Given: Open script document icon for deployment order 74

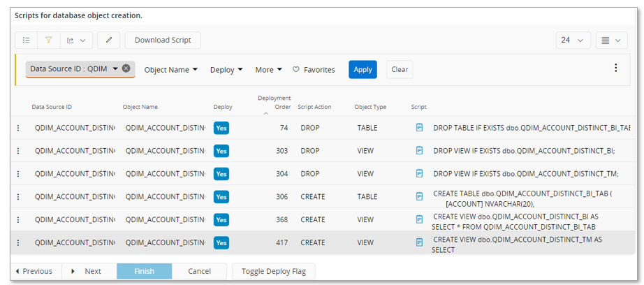Looking at the screenshot, I should click(x=420, y=128).
